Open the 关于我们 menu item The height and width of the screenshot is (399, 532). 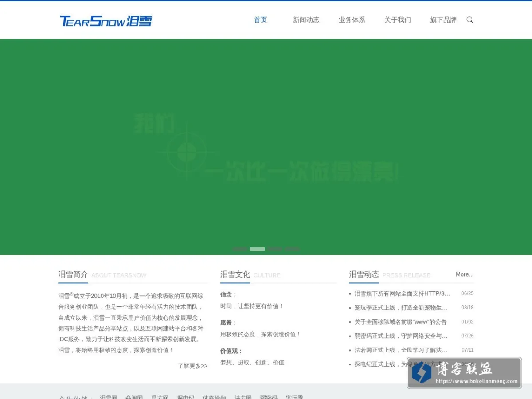pyautogui.click(x=398, y=20)
